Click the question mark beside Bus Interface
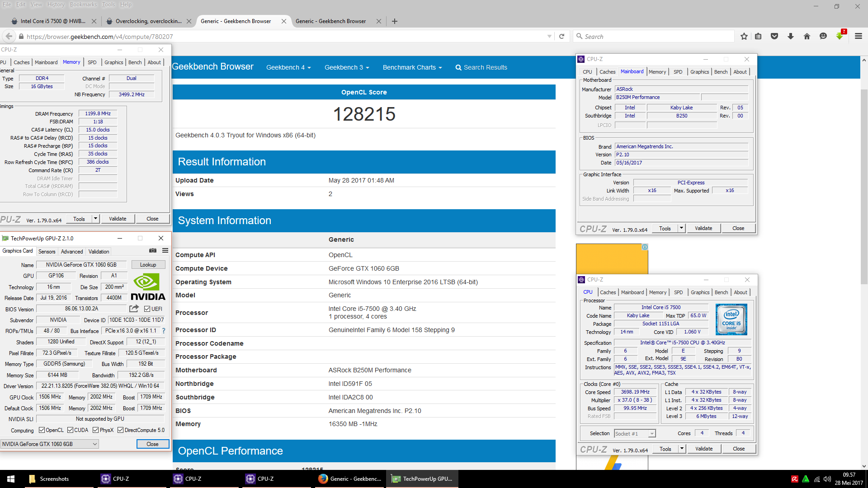868x488 pixels. (164, 331)
